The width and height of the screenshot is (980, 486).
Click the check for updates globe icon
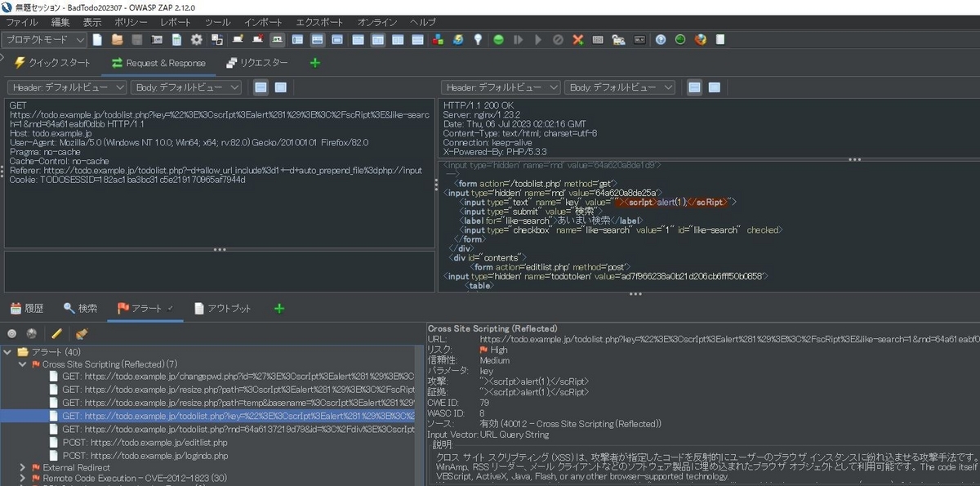click(x=458, y=39)
